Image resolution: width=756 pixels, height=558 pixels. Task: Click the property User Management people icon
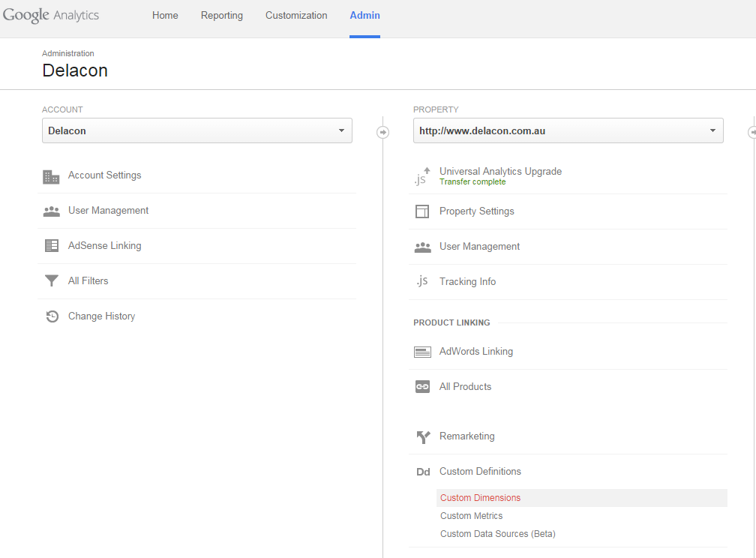pos(423,247)
